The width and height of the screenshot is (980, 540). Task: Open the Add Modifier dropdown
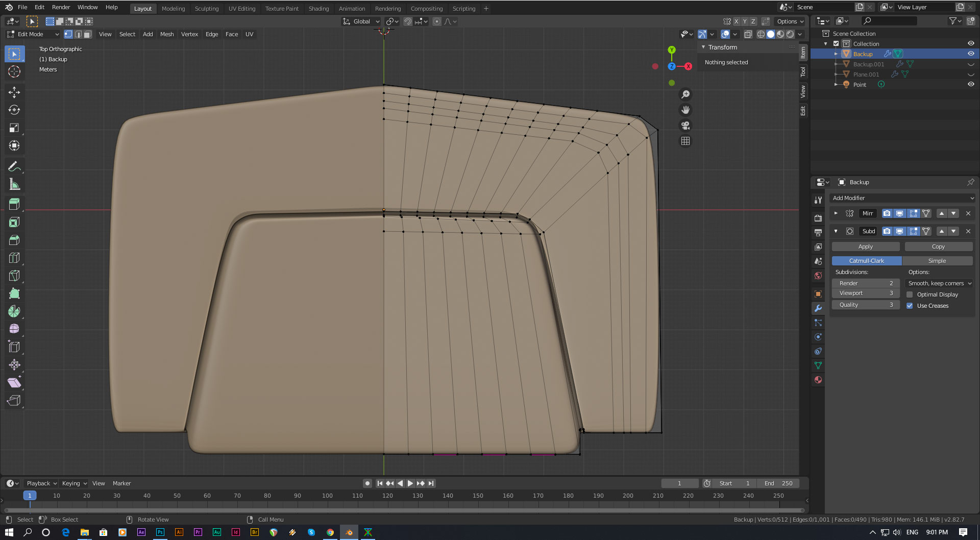[x=902, y=198]
